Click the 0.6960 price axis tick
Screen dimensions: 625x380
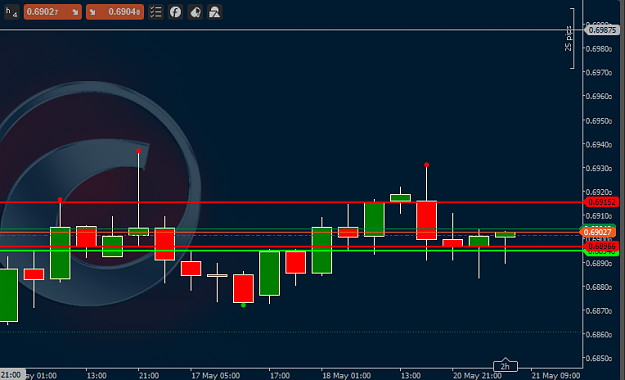pos(599,96)
